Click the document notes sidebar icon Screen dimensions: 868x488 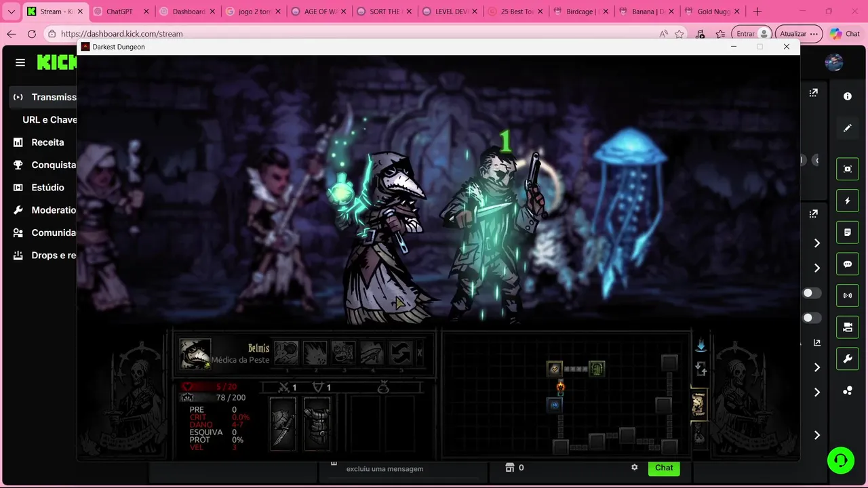point(847,232)
